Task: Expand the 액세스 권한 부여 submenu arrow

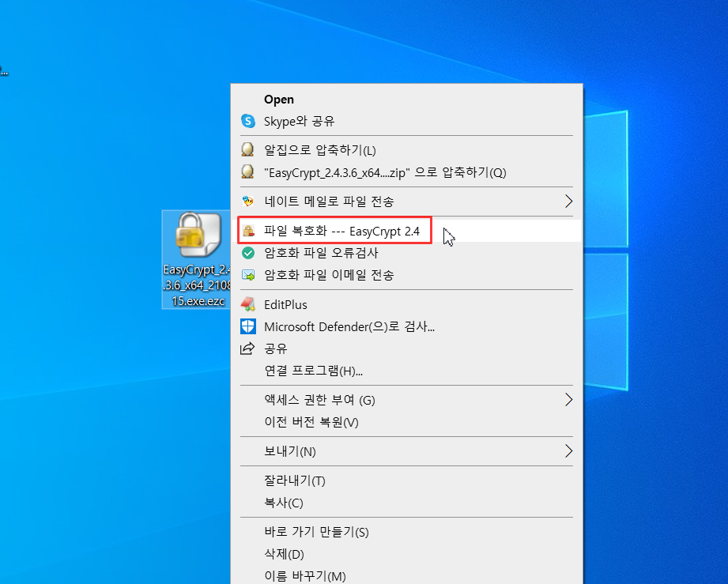Action: (x=568, y=400)
